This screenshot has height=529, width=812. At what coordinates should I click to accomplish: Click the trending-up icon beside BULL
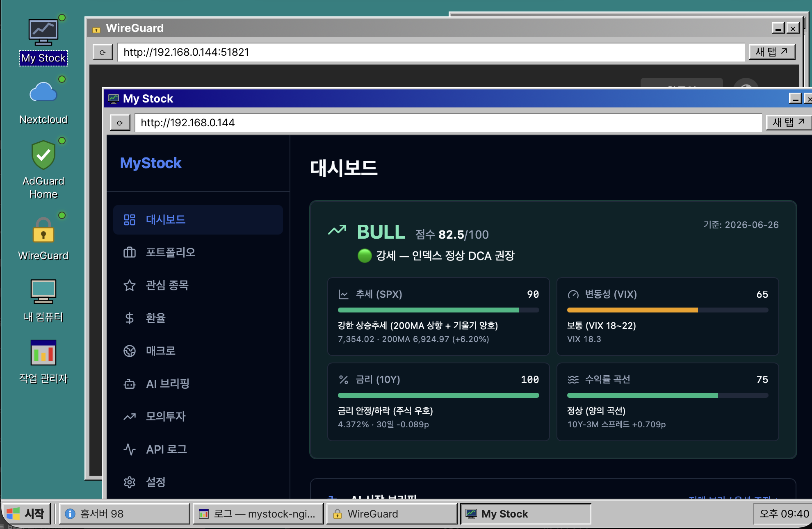[x=337, y=230]
